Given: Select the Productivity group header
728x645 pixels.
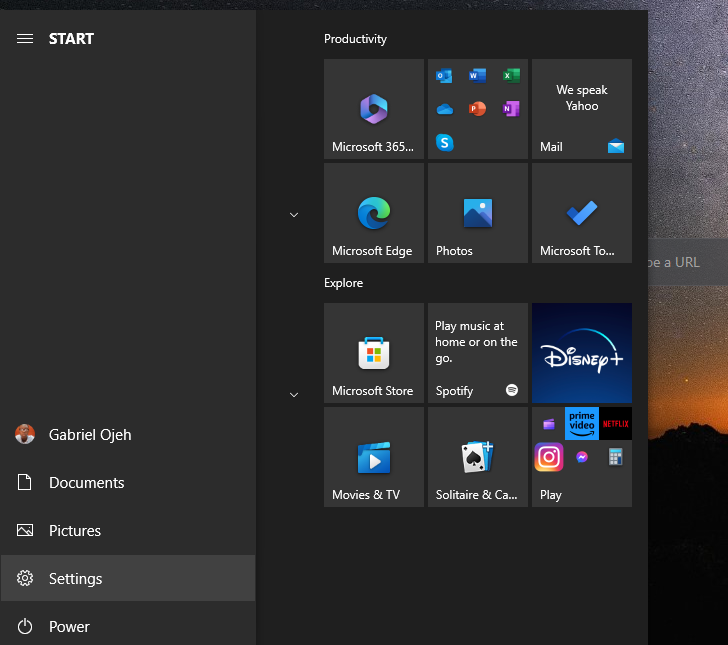Looking at the screenshot, I should pos(355,39).
